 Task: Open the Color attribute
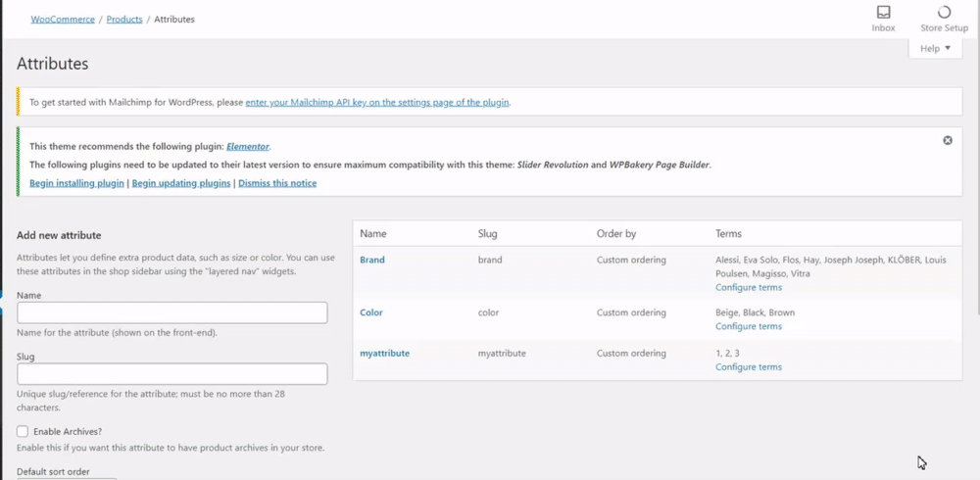(x=371, y=312)
